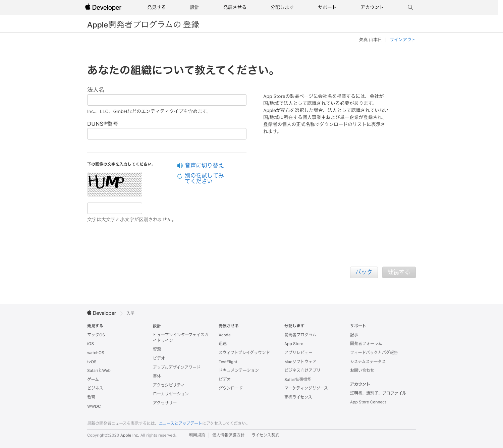Click the refresh icon for new captcha

180,176
